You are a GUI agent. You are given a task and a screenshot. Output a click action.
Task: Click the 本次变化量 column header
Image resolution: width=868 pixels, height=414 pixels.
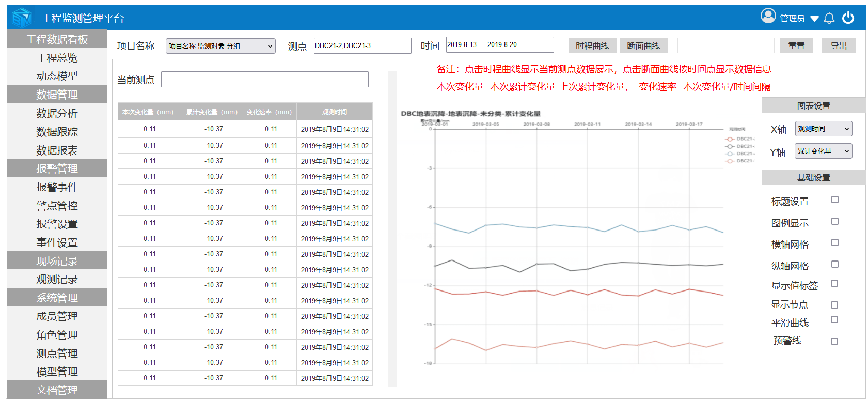[x=150, y=112]
